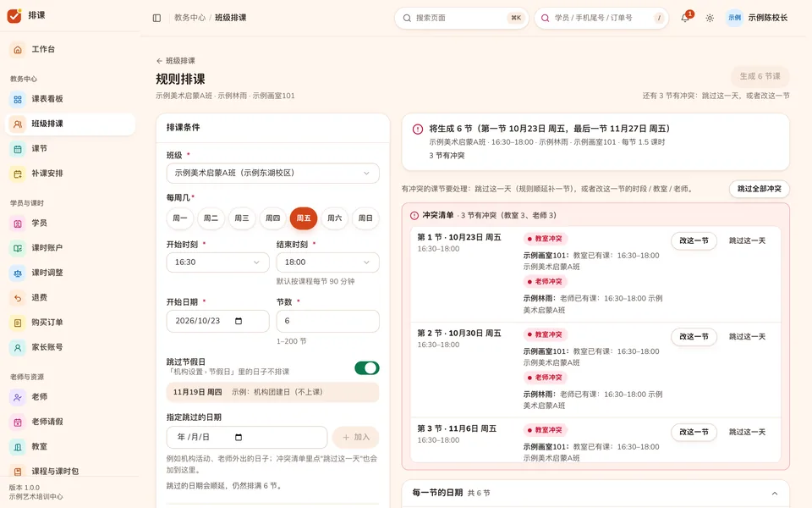Click the 课表看板 grid icon

pos(18,99)
